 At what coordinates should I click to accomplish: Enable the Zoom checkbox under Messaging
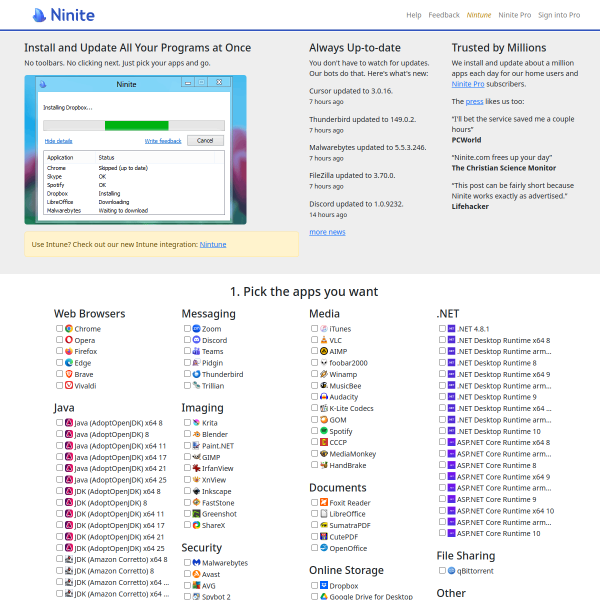(x=186, y=328)
